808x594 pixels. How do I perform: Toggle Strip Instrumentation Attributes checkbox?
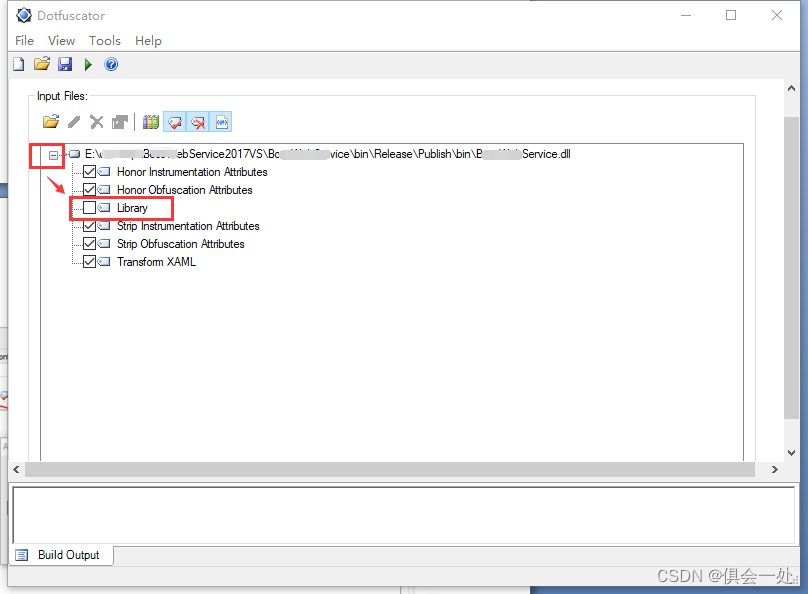pos(90,226)
